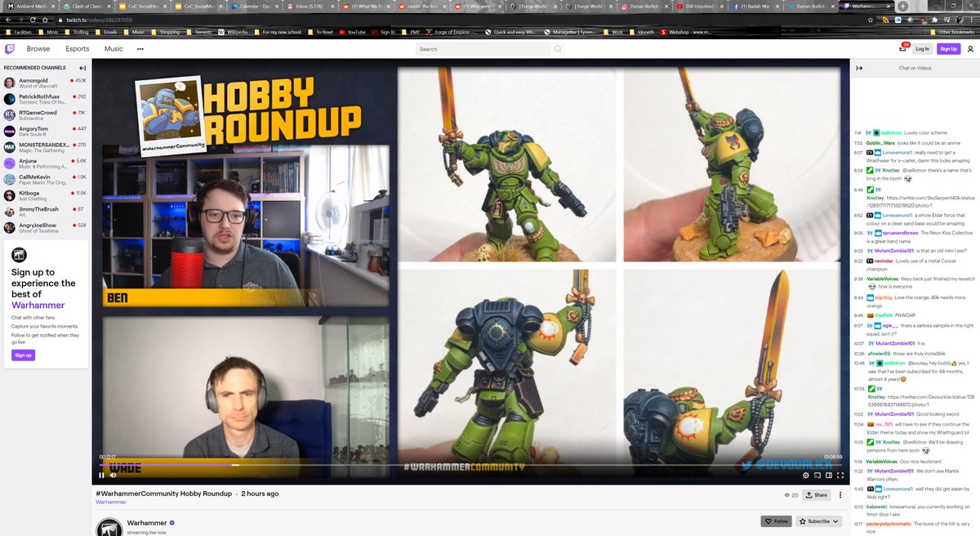Click the cast to device icon
The height and width of the screenshot is (536, 980).
coord(817,475)
